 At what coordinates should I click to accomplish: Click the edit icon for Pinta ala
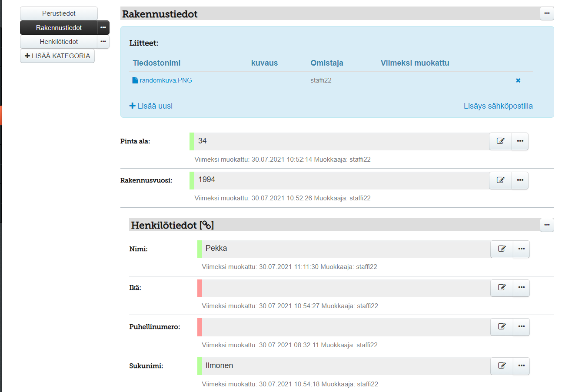pyautogui.click(x=500, y=141)
